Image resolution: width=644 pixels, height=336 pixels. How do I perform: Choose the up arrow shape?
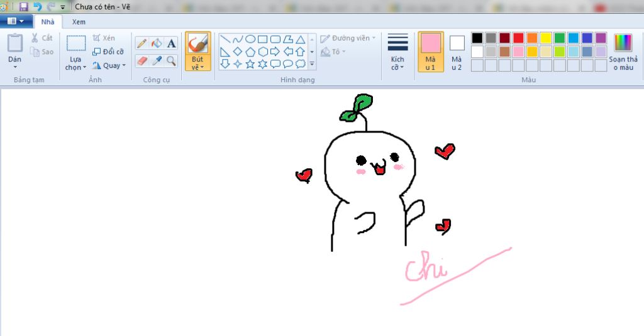tap(301, 51)
